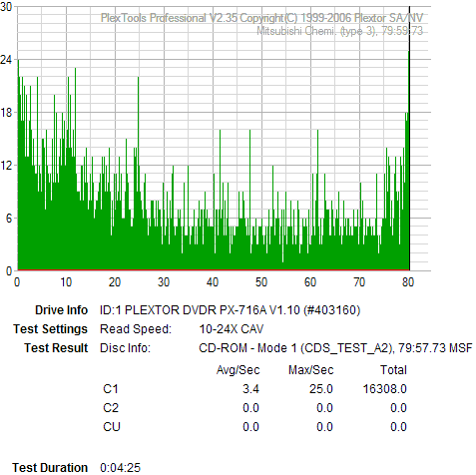Screen dimensions: 476x475
Task: Click the C1 total value 16308.0
Action: point(384,389)
